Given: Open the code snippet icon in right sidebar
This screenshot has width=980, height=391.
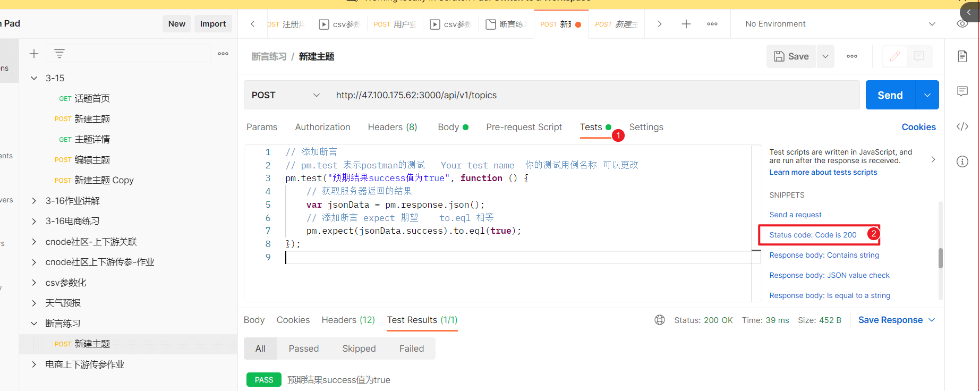Looking at the screenshot, I should tap(962, 126).
